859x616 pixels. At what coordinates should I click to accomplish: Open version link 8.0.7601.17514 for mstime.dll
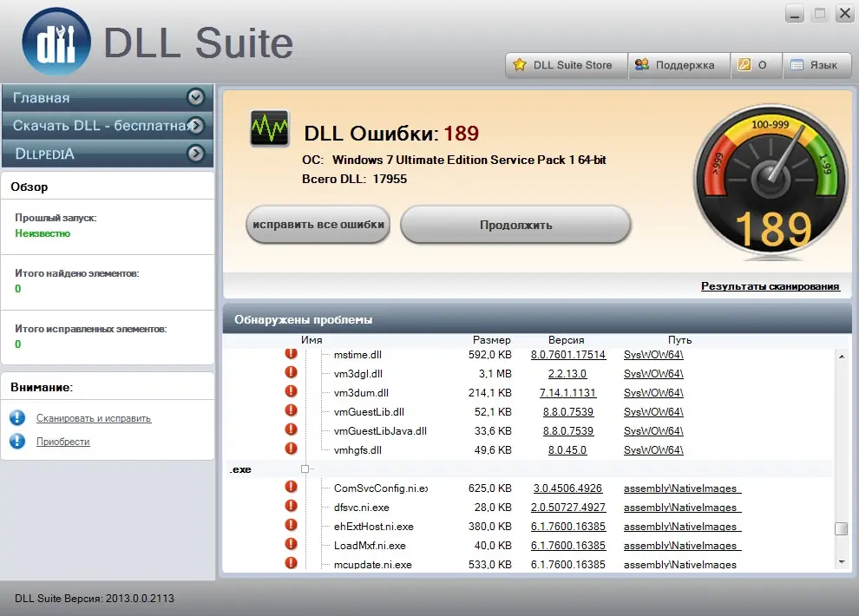(x=568, y=355)
